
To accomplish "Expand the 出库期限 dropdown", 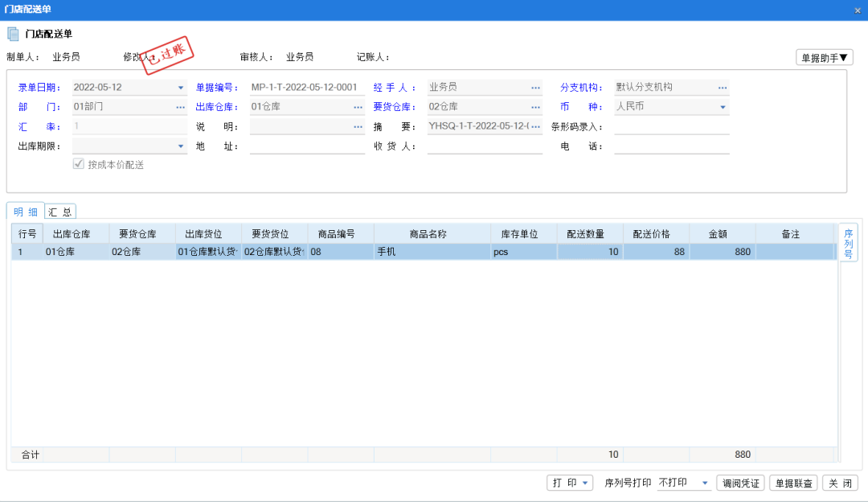I will [182, 146].
